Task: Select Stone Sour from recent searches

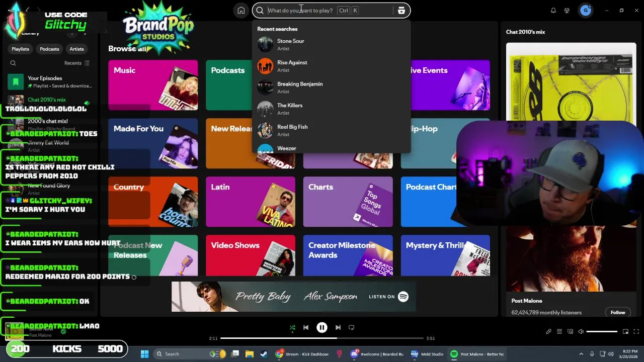Action: point(332,44)
